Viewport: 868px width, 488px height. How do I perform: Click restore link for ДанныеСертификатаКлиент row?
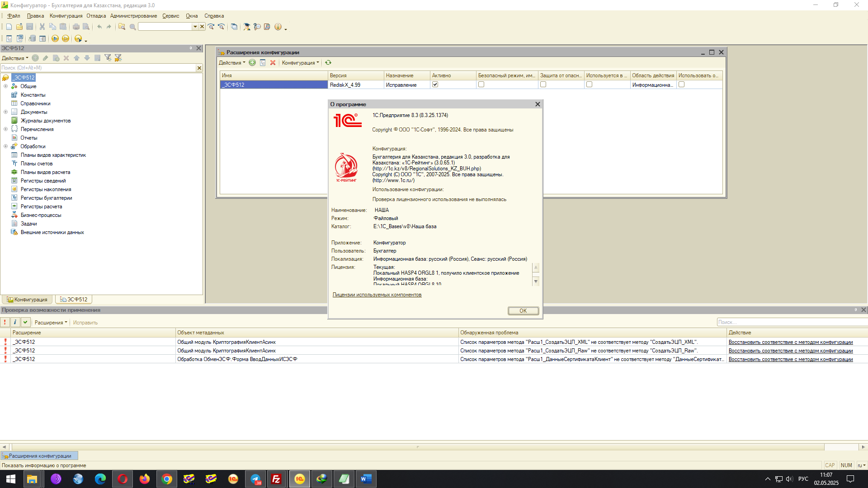[791, 359]
